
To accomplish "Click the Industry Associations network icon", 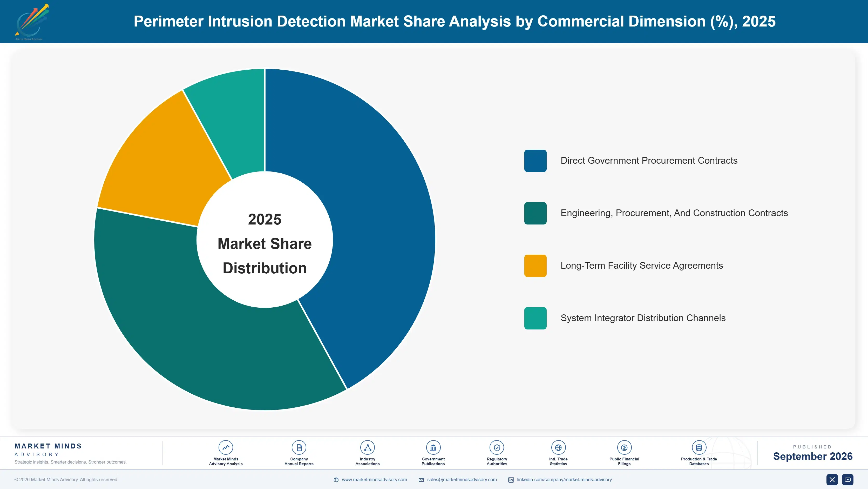I will pyautogui.click(x=367, y=447).
